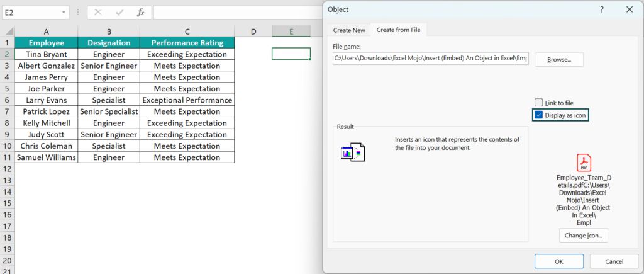Click the Designation header cell
This screenshot has width=644, height=274.
tap(109, 43)
